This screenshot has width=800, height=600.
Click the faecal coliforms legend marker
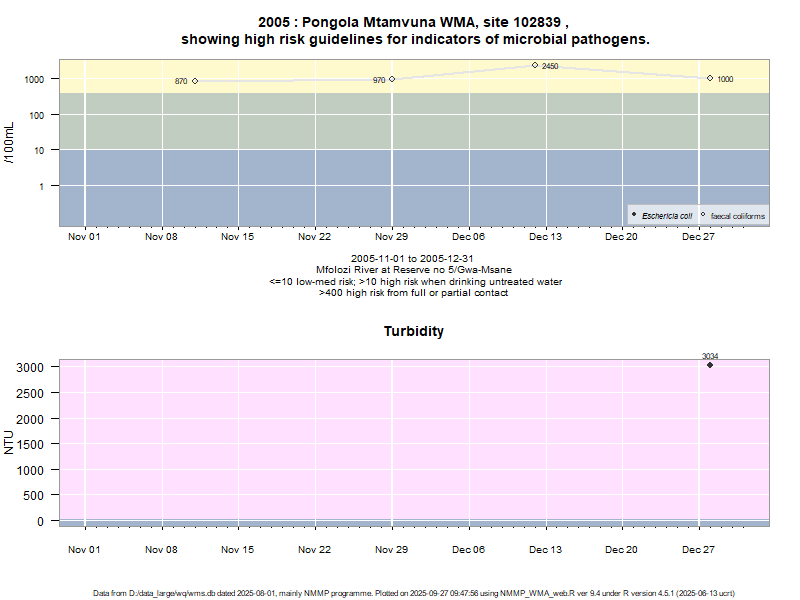(703, 215)
